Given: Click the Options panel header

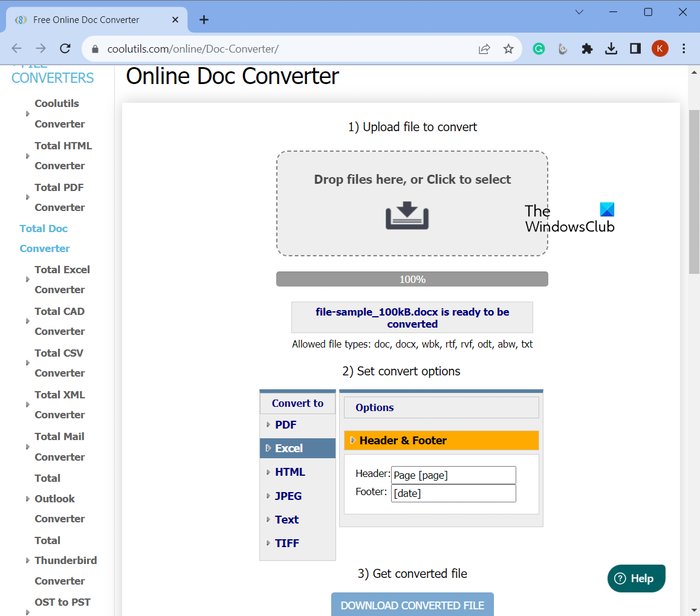Looking at the screenshot, I should [x=442, y=408].
